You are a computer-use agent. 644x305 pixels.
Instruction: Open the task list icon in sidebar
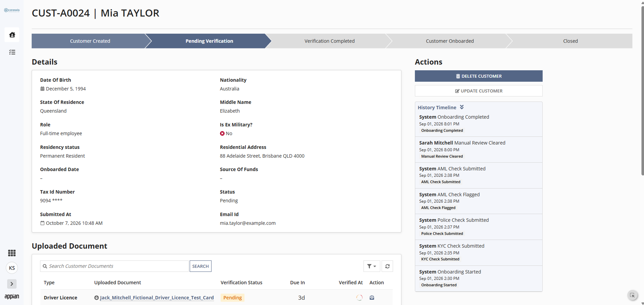point(12,52)
